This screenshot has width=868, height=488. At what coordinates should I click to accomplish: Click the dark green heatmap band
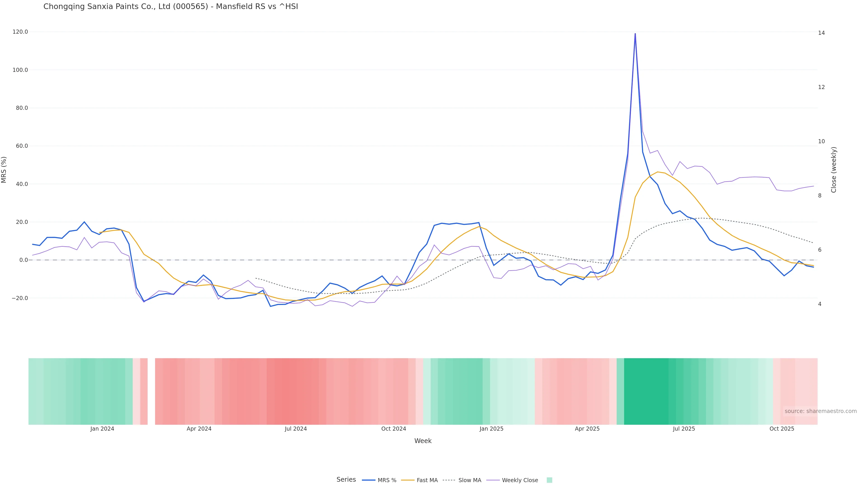coord(646,391)
